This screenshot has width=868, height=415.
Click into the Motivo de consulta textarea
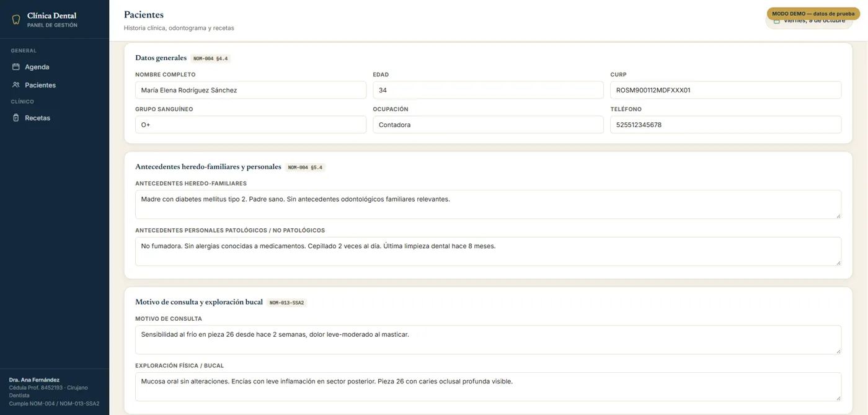tap(488, 340)
